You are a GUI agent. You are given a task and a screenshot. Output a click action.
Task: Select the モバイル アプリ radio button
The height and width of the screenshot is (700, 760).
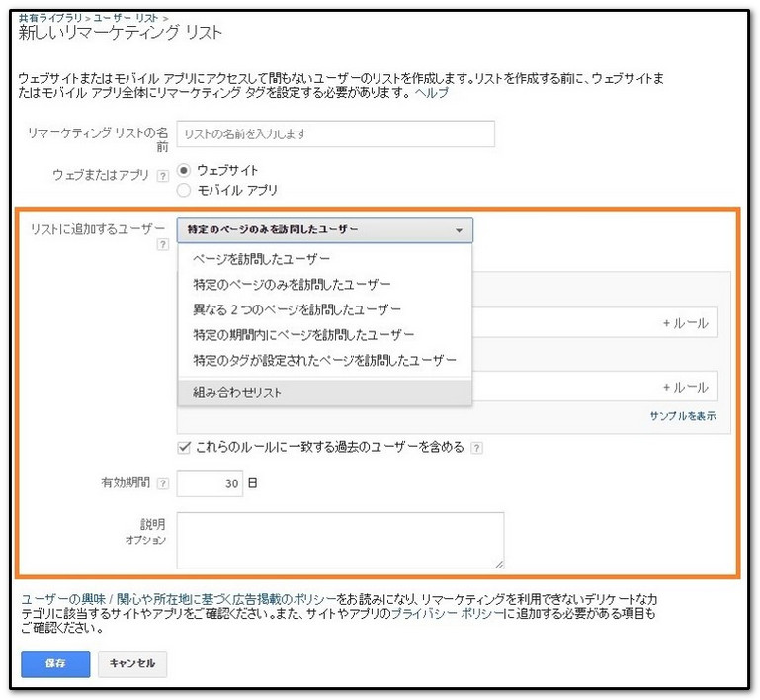tap(183, 190)
